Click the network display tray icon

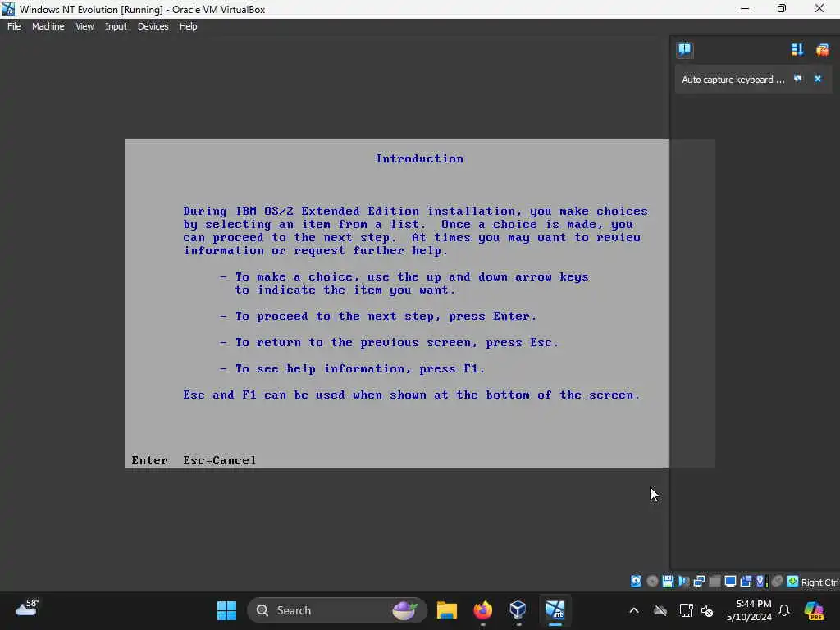point(686,610)
